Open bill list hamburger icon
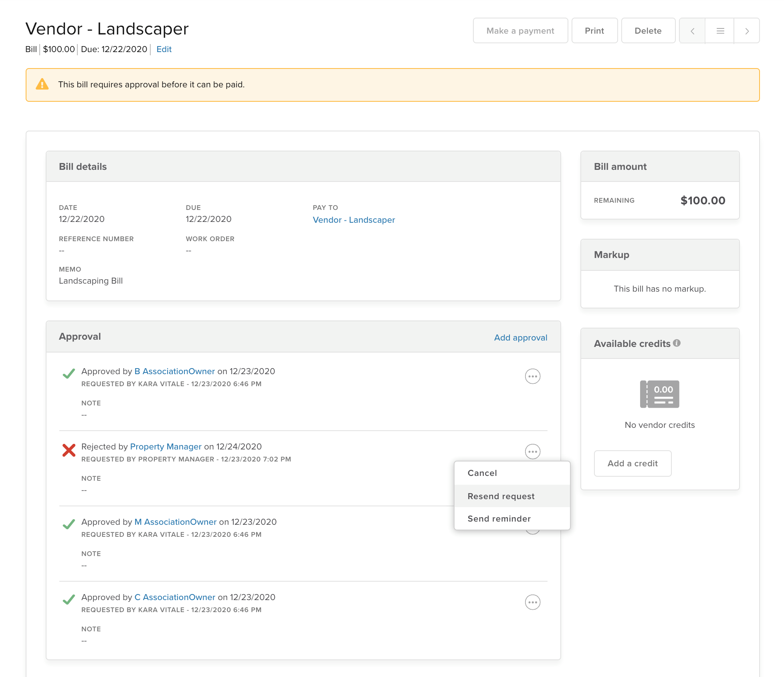This screenshot has height=677, width=784. pyautogui.click(x=720, y=31)
